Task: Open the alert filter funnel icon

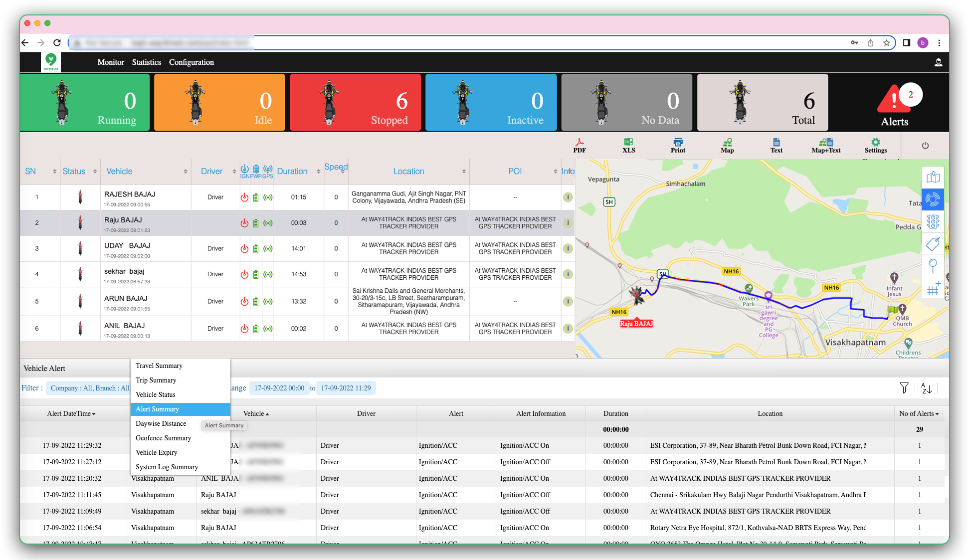Action: tap(904, 388)
